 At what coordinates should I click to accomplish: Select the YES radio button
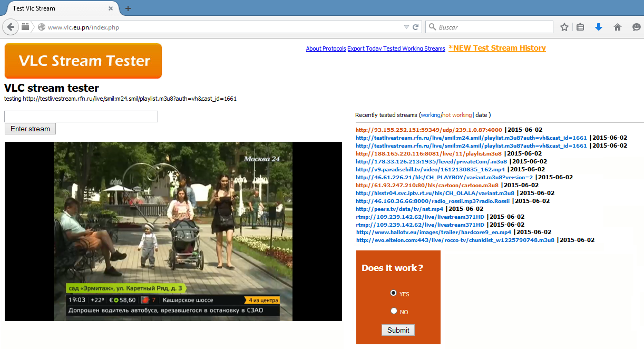click(393, 293)
